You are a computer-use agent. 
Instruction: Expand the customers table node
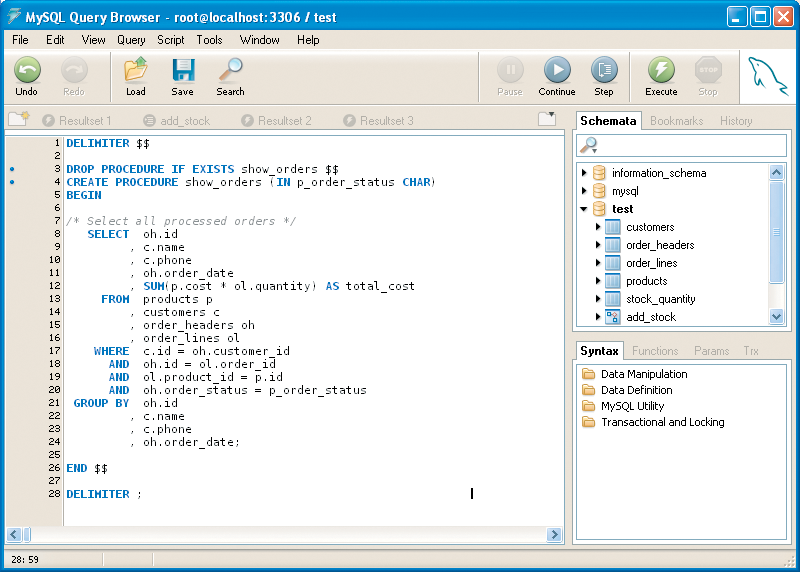tap(598, 227)
